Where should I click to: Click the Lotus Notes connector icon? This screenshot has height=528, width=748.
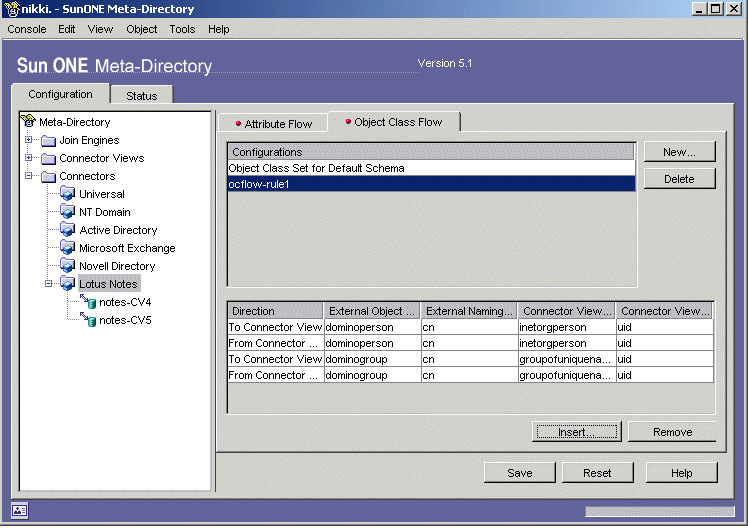point(68,284)
